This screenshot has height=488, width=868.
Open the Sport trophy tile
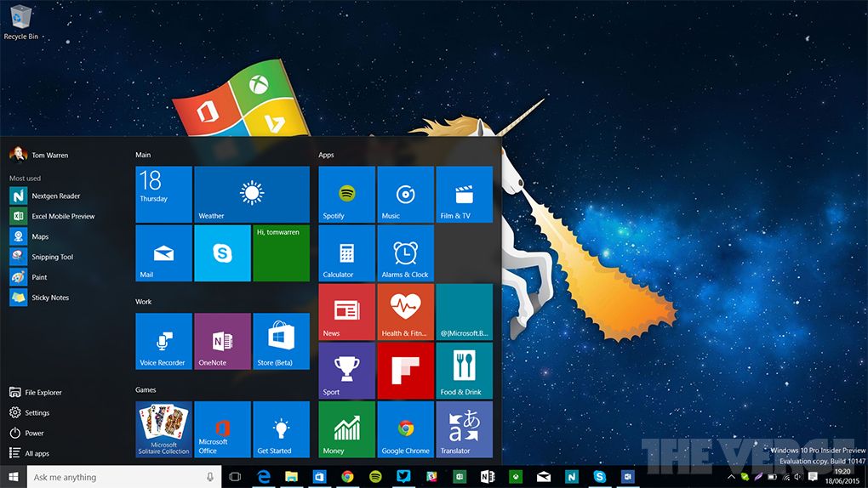coord(347,370)
